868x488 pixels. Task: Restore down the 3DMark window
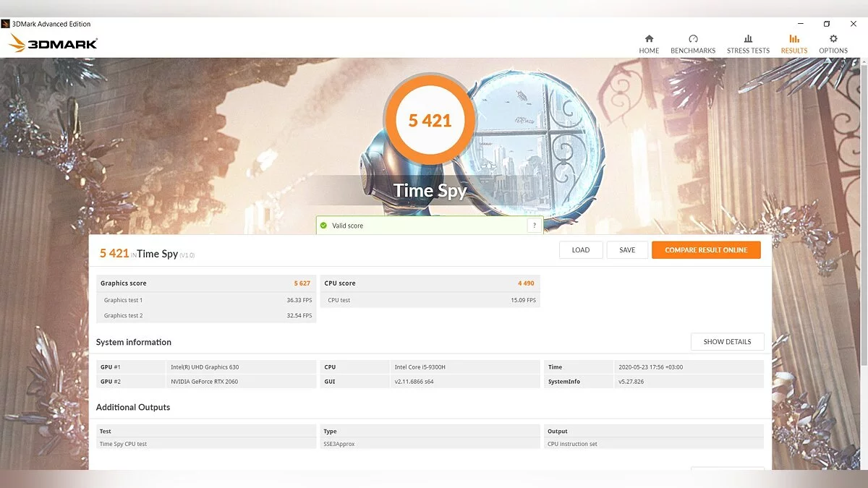[827, 24]
